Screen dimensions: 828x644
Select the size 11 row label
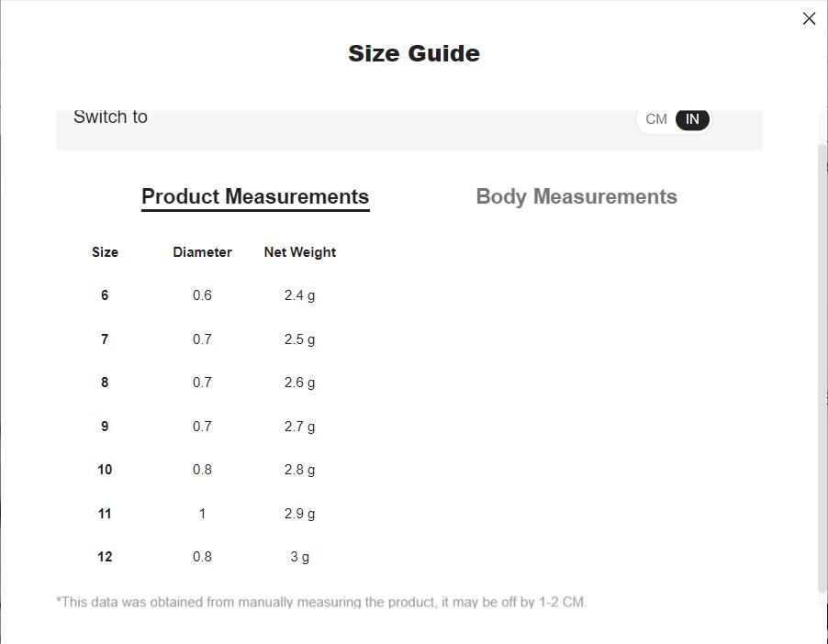pyautogui.click(x=105, y=514)
